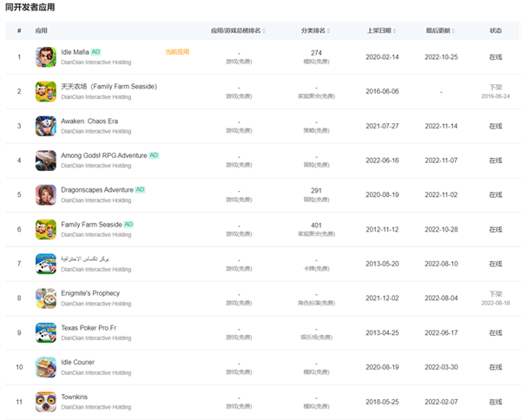The width and height of the screenshot is (521, 420).
Task: Open the Arabic-titled poker app link
Action: 85,259
